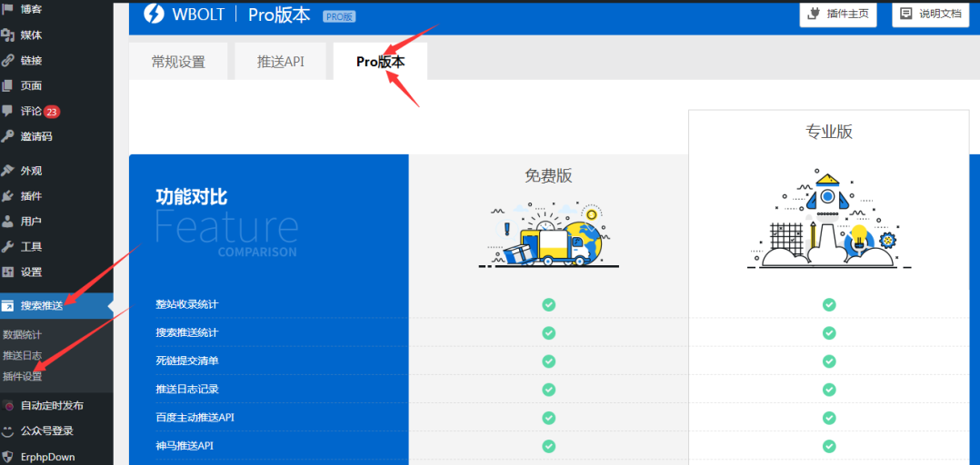Click the 百度主动推送API feature row label
980x465 pixels.
[x=195, y=418]
